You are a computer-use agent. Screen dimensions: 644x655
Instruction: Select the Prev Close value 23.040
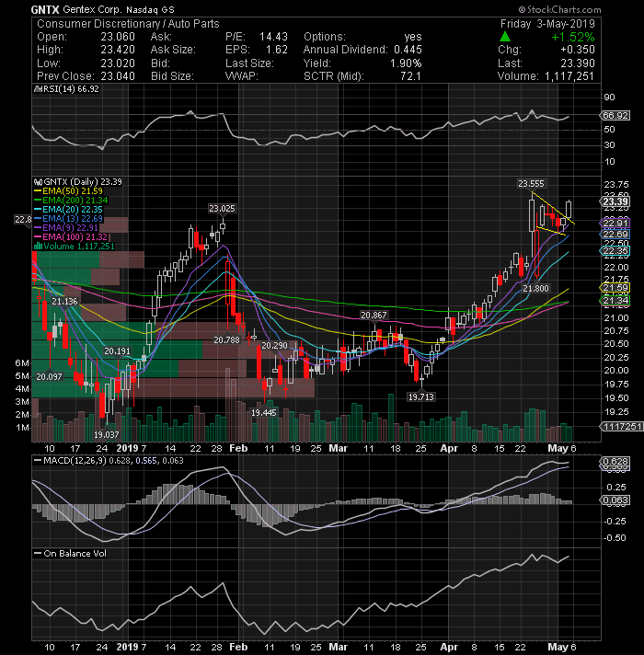pos(118,76)
